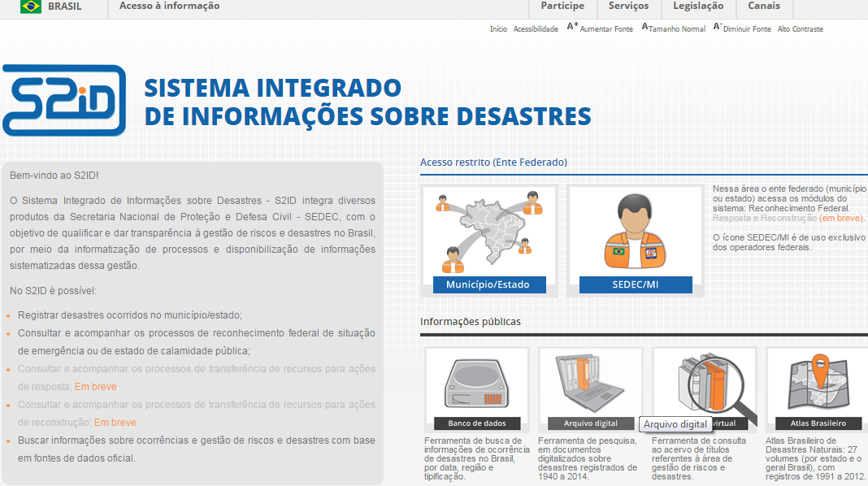The height and width of the screenshot is (486, 868).
Task: Open the Município/Estado map icon
Action: point(488,232)
